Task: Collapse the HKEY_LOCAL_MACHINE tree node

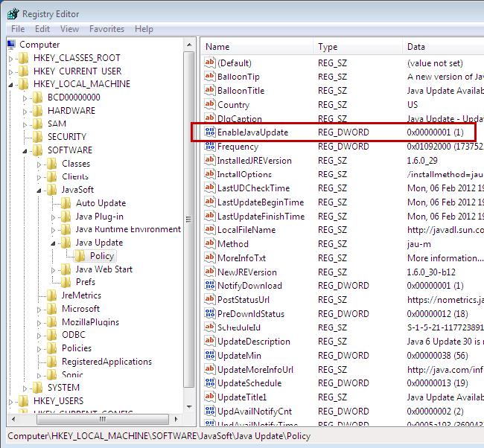Action: coord(10,84)
